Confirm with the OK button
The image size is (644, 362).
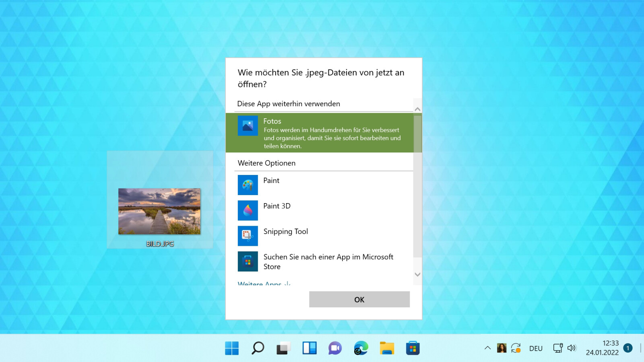(x=359, y=299)
